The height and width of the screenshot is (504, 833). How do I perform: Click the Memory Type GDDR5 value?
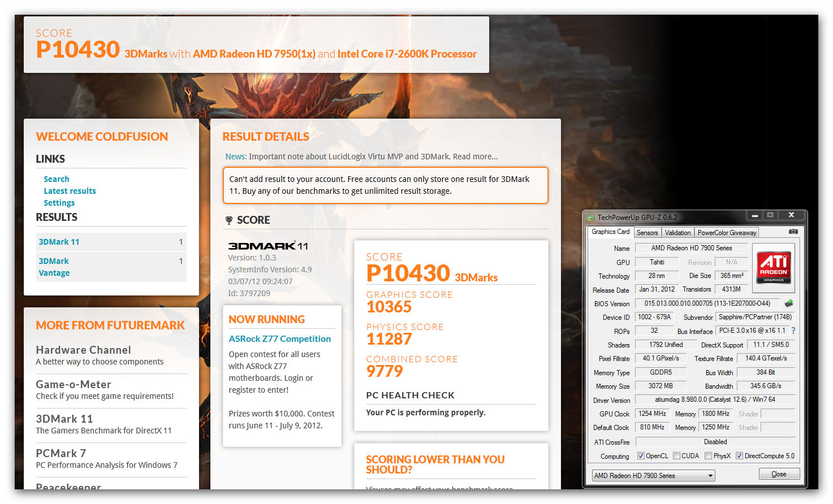pos(660,372)
